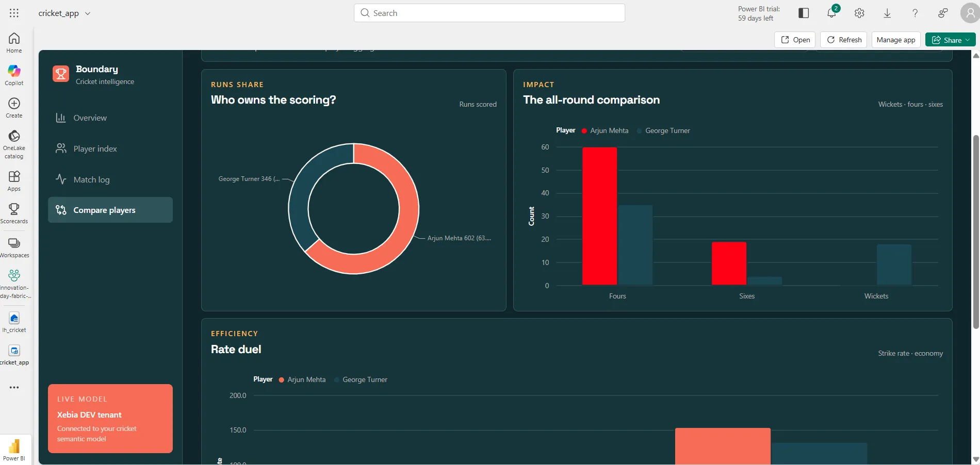Viewport: 980px width, 465px height.
Task: Click the 'Wickets' axis label
Action: click(x=876, y=296)
